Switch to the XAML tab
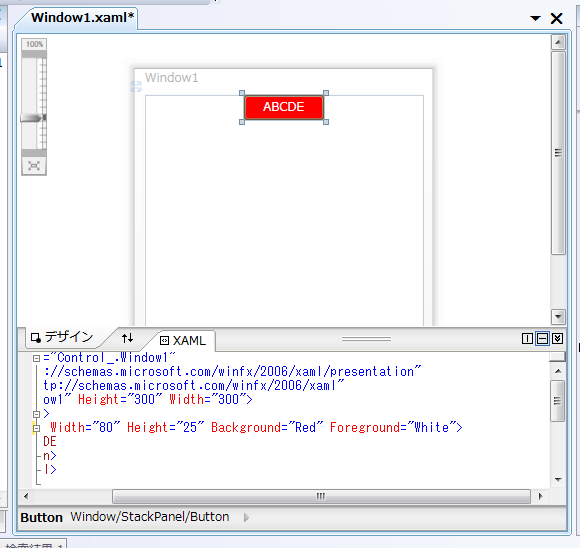The image size is (580, 548). [x=183, y=340]
